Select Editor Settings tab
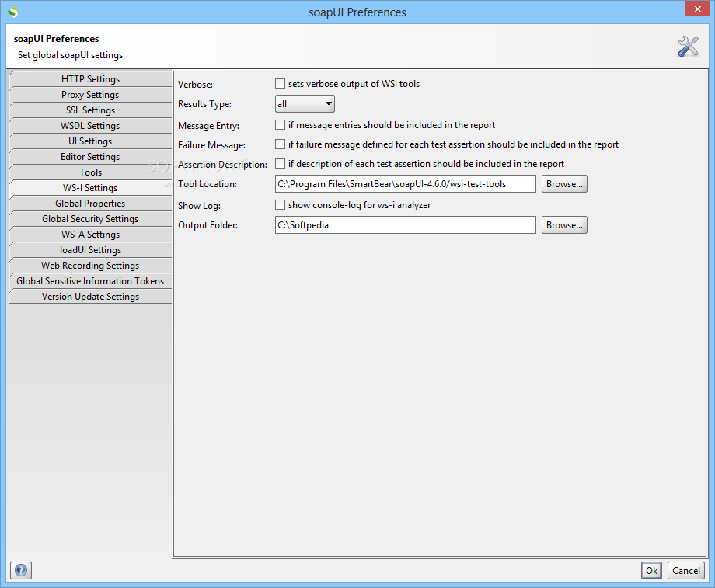 pos(90,156)
